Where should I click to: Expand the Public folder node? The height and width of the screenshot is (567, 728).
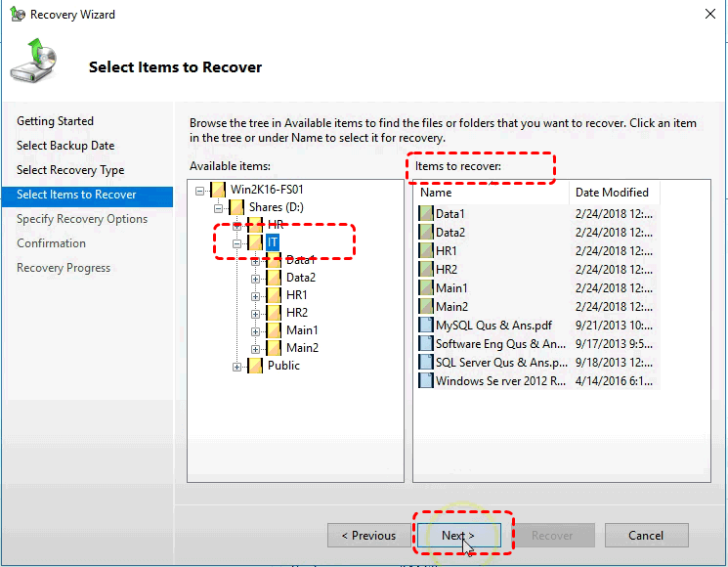point(236,367)
